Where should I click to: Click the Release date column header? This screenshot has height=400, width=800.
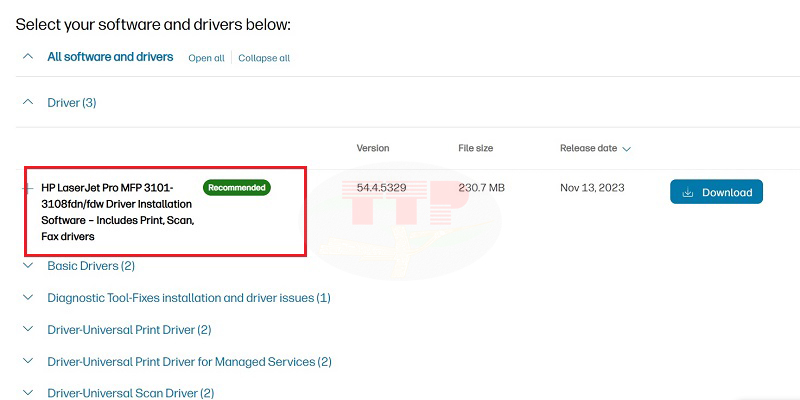click(x=588, y=148)
